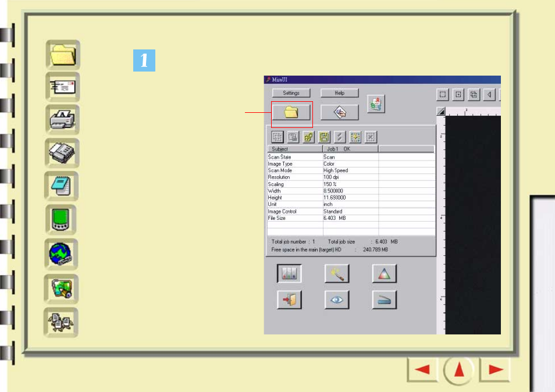
Task: Open the envelope mail icon in sidebar
Action: click(63, 87)
